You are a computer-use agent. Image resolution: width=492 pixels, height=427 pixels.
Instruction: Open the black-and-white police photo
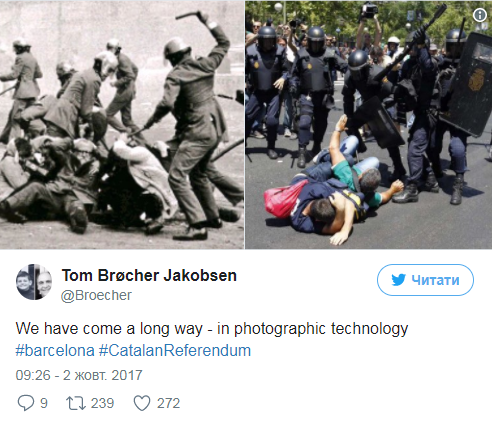tap(122, 124)
